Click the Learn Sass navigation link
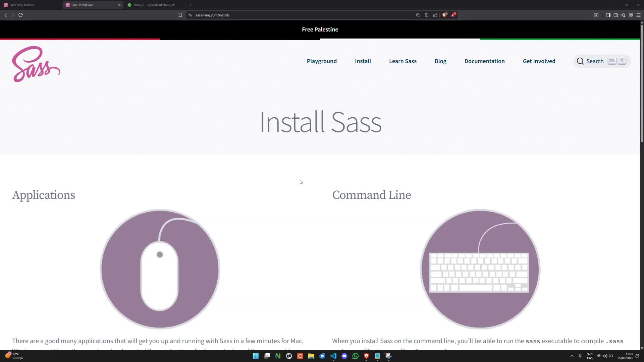The width and height of the screenshot is (644, 362). 402,61
